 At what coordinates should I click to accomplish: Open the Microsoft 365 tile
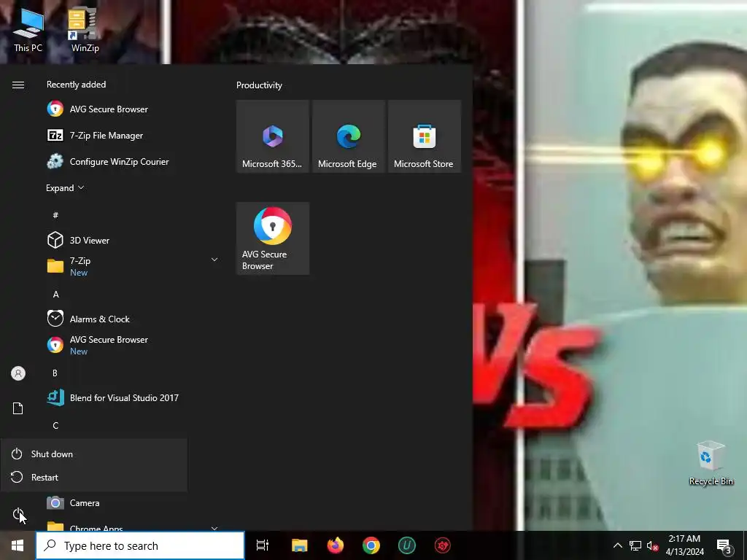tap(273, 136)
